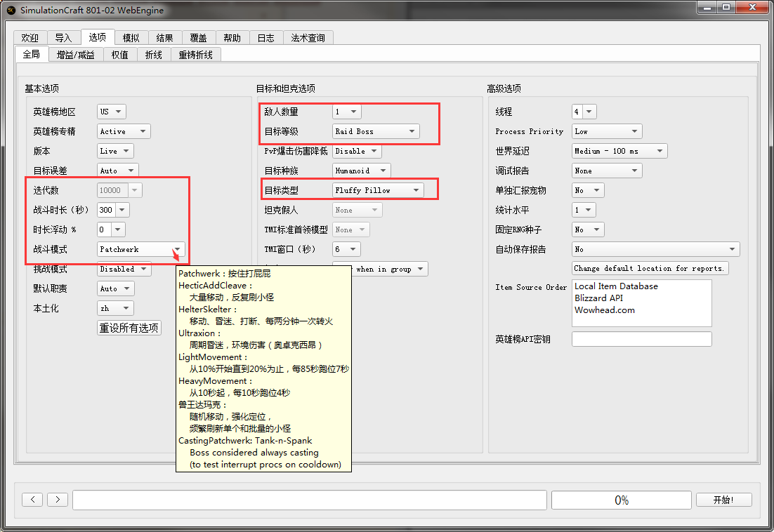Open the 模拟 tab

pos(131,38)
